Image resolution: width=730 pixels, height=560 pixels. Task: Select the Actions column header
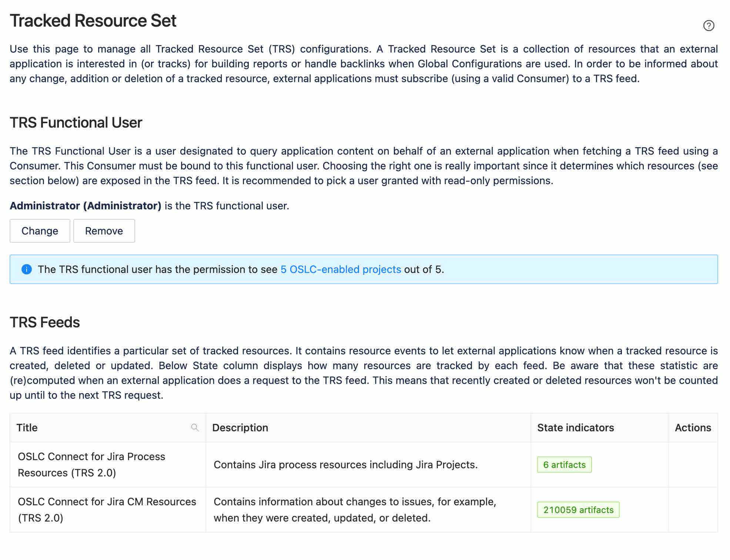pyautogui.click(x=693, y=428)
